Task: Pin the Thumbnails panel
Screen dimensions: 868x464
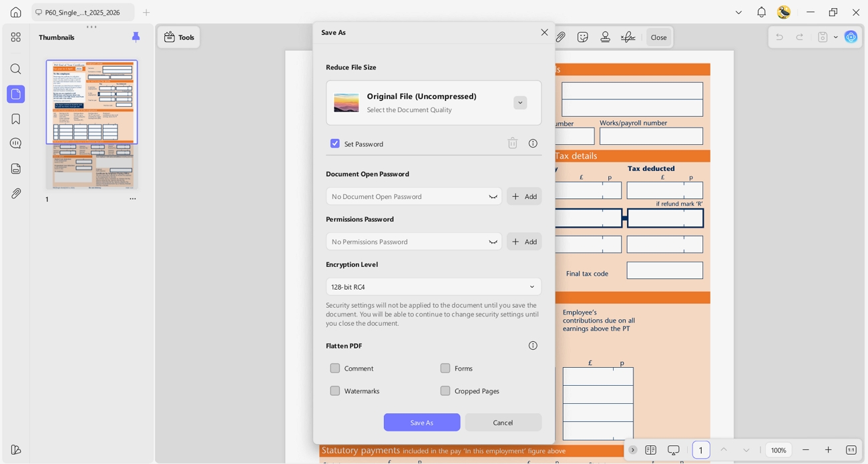Action: pos(136,37)
